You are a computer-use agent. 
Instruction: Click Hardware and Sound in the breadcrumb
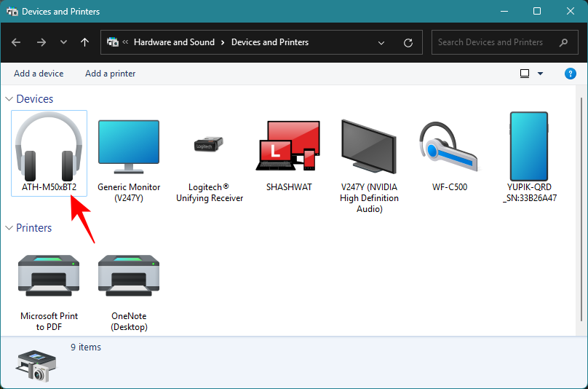(x=174, y=42)
